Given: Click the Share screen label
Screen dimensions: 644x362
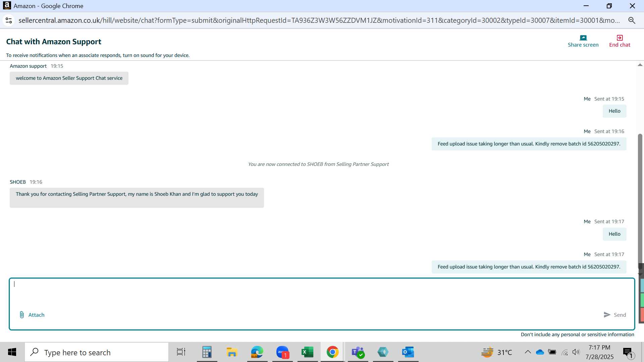Looking at the screenshot, I should point(583,45).
